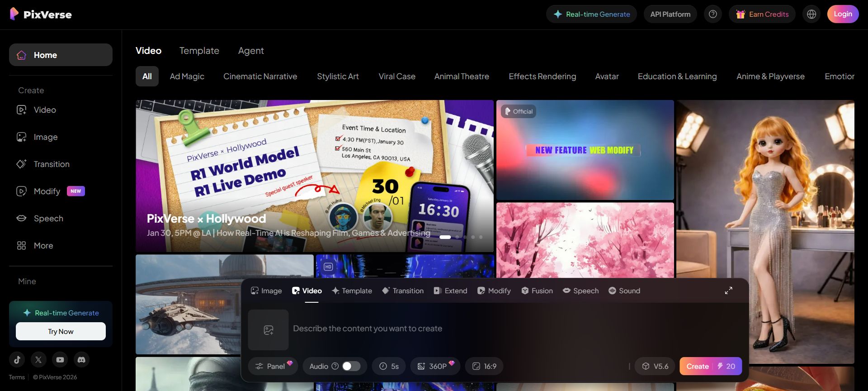
Task: Filter by Stylistic Art category
Action: point(338,76)
